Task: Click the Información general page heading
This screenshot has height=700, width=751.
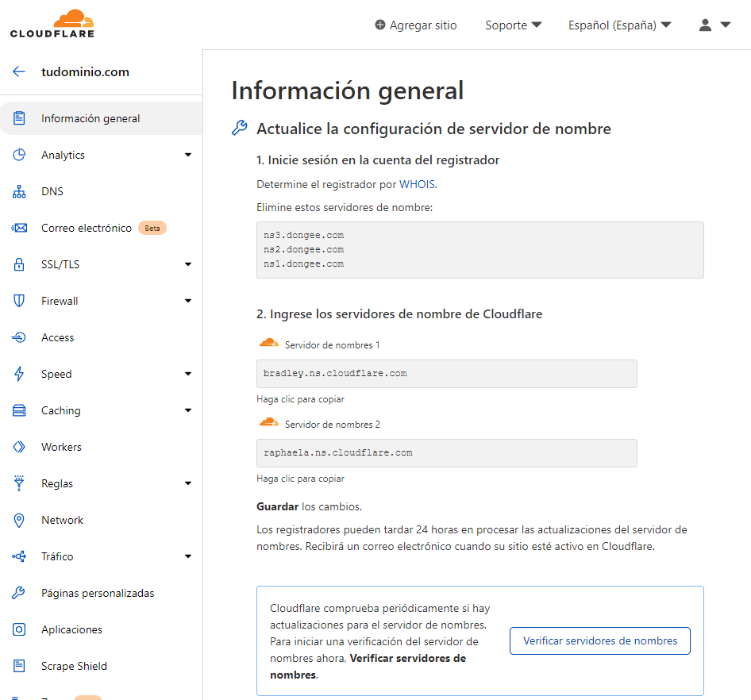Action: pos(348,90)
